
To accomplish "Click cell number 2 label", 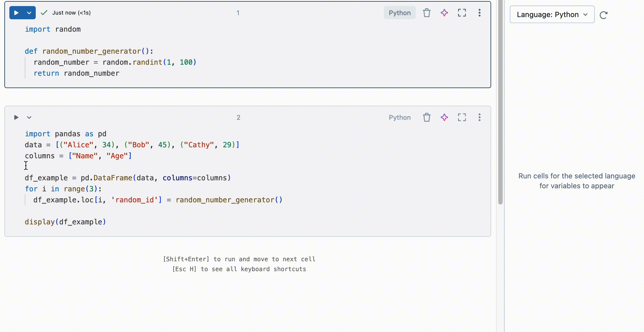I will (238, 118).
